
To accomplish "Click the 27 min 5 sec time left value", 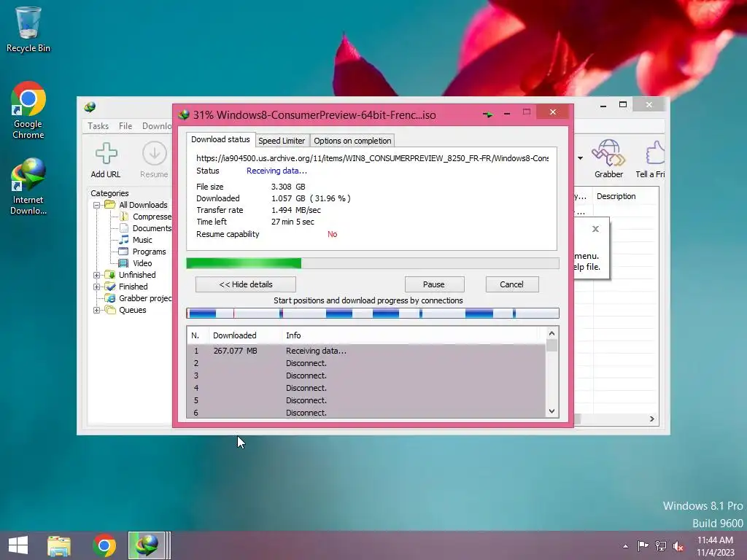I will (293, 222).
